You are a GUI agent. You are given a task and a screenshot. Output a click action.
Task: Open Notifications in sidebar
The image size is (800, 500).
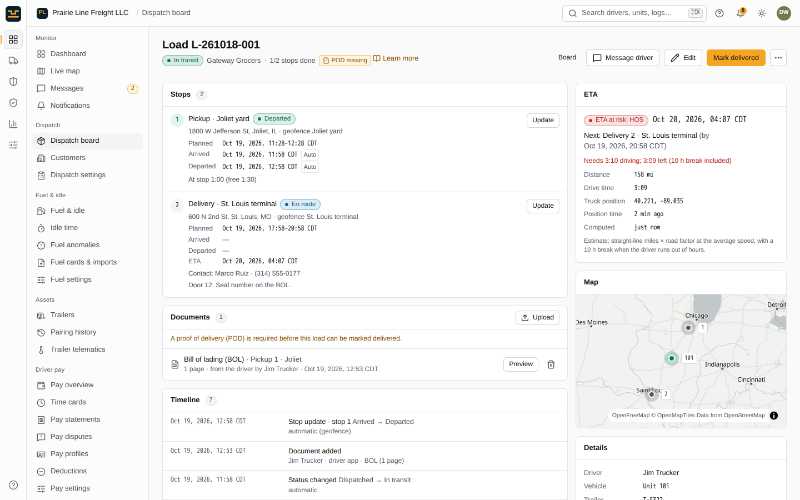click(87, 106)
